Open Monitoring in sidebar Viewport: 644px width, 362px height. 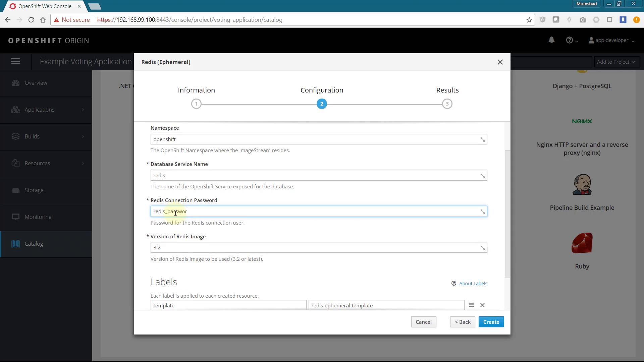pyautogui.click(x=46, y=217)
